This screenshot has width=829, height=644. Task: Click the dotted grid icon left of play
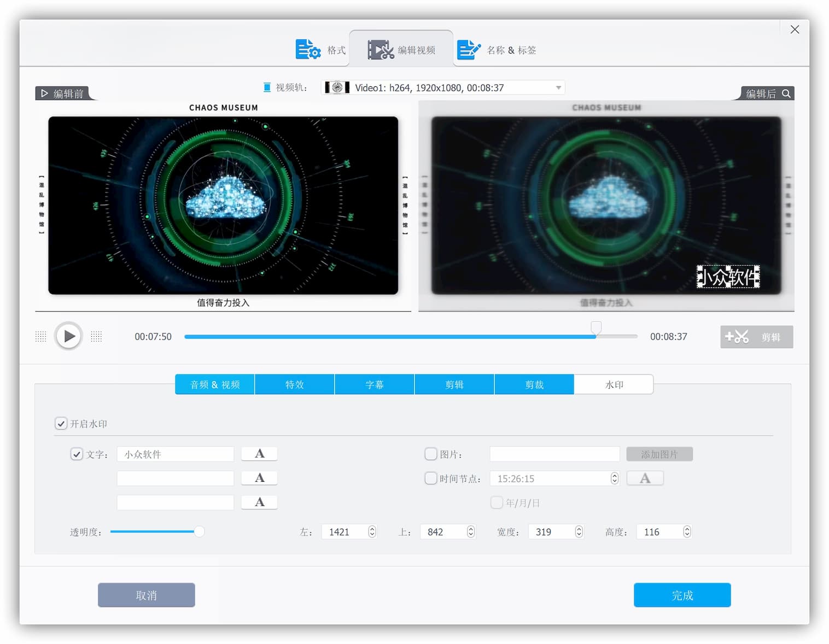point(41,336)
